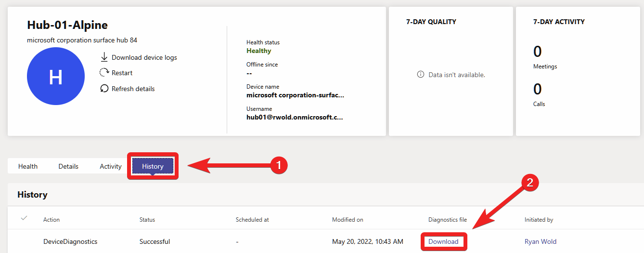This screenshot has width=644, height=253.
Task: Click Refresh details text button
Action: coord(133,89)
